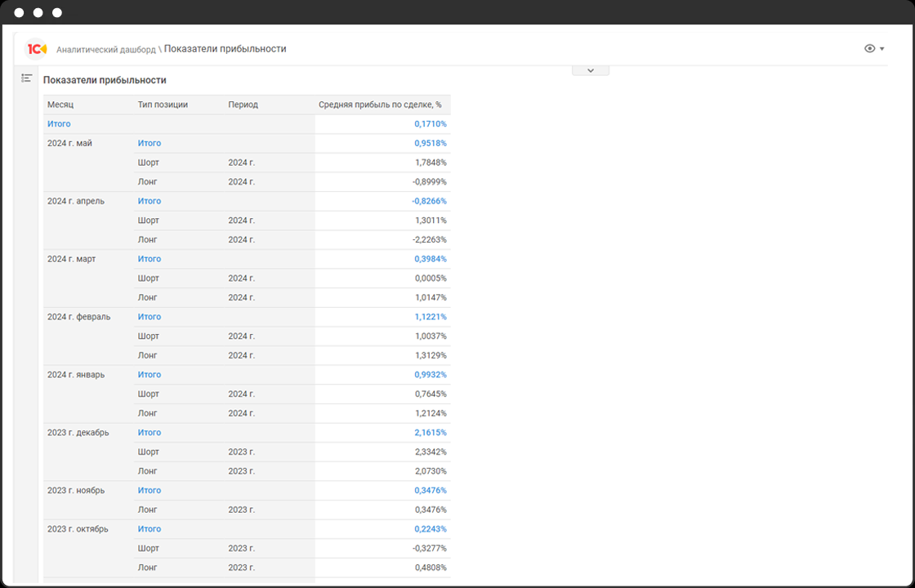Open the top-level Итого grand total row

tap(59, 124)
